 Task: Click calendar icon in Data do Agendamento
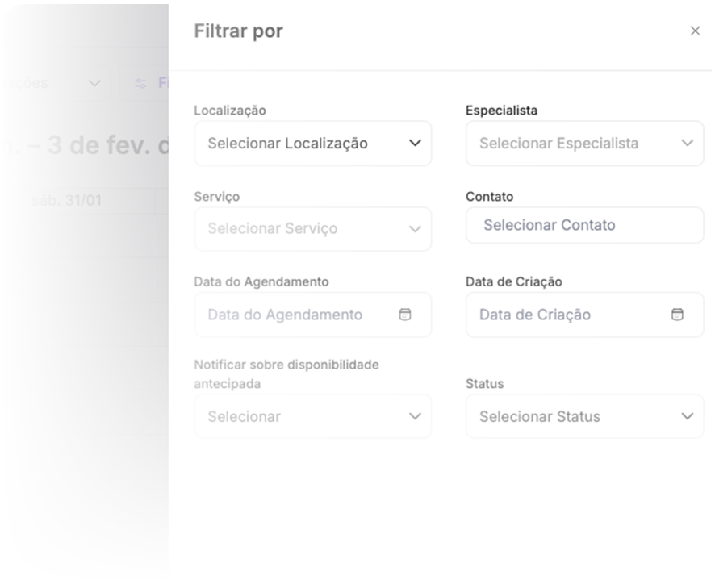pos(406,315)
